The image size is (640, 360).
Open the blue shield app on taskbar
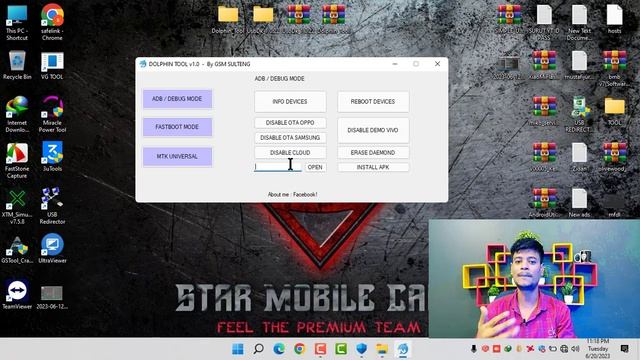362,349
